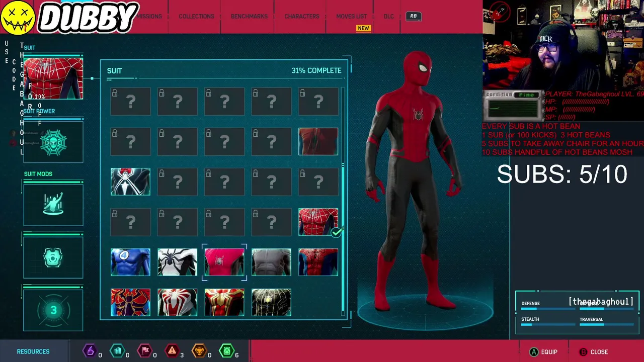Click the Equip button

[543, 352]
